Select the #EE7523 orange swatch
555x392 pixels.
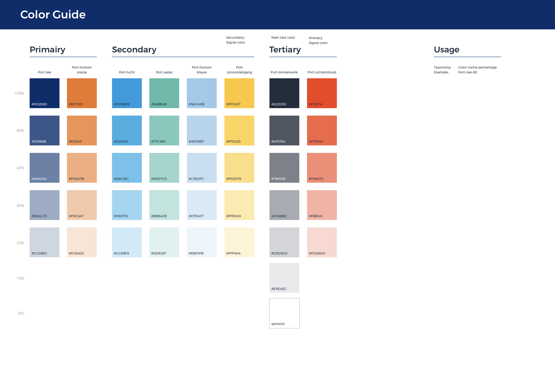(82, 93)
